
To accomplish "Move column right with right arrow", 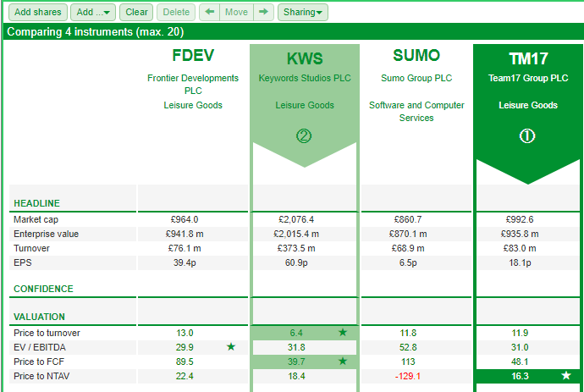I will 264,13.
